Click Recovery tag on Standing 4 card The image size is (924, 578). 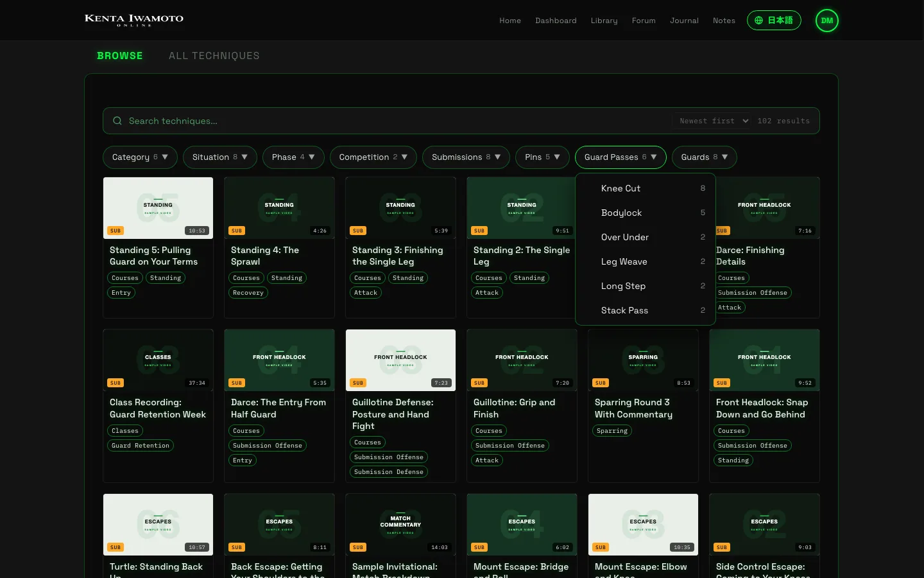248,293
